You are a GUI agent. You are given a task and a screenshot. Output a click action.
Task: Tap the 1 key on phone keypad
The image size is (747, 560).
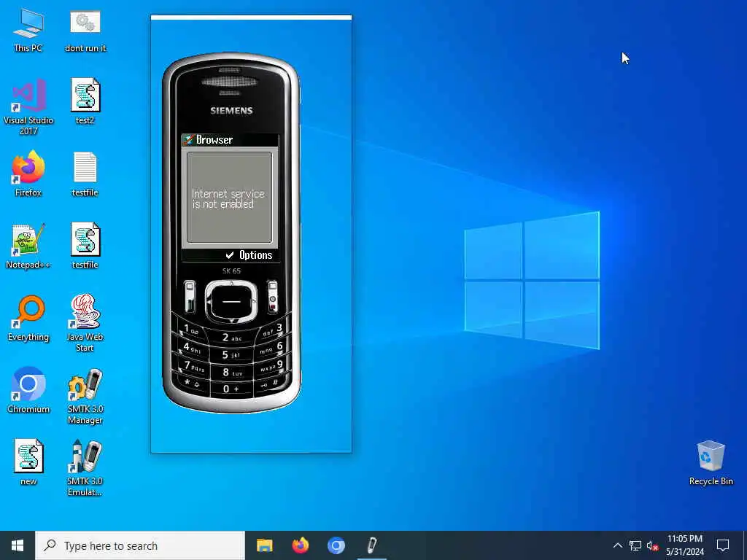(x=190, y=329)
